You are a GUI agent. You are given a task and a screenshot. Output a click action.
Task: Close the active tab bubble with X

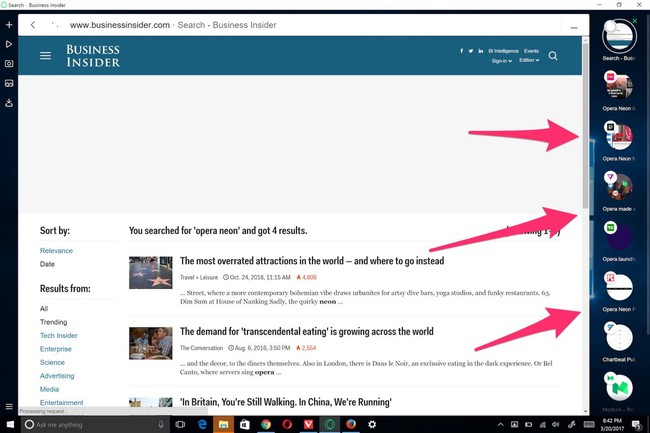[x=635, y=21]
